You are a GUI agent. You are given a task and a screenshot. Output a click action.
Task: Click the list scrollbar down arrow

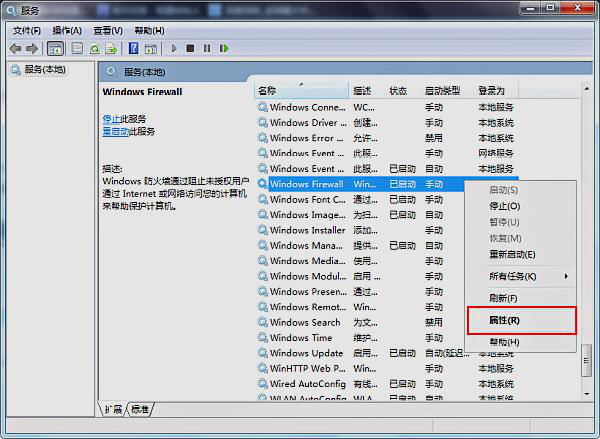click(587, 393)
